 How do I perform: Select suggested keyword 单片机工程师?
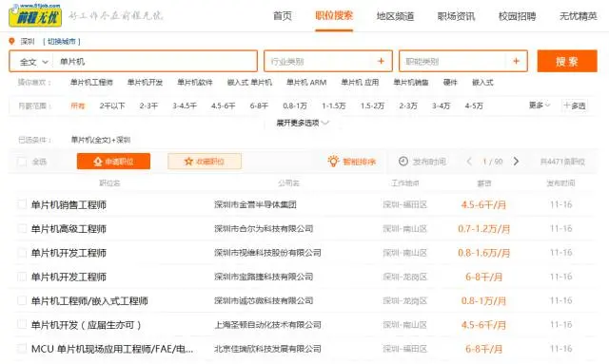(91, 83)
